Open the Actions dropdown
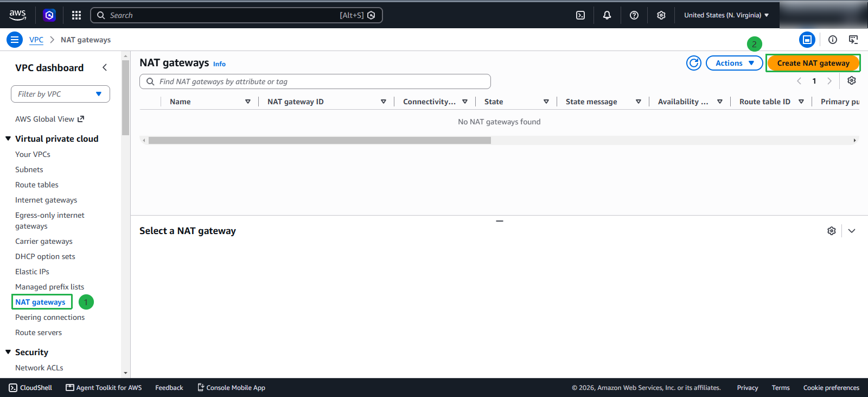868x397 pixels. click(x=735, y=63)
